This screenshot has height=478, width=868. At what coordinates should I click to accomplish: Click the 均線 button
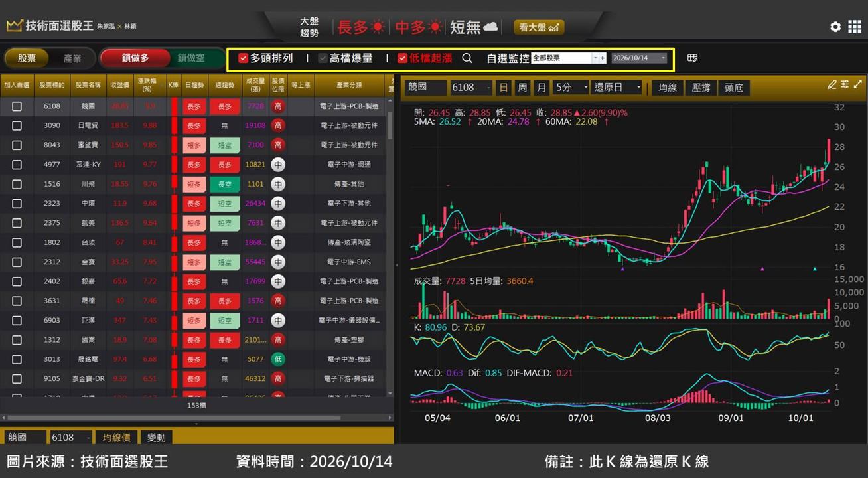click(x=668, y=88)
